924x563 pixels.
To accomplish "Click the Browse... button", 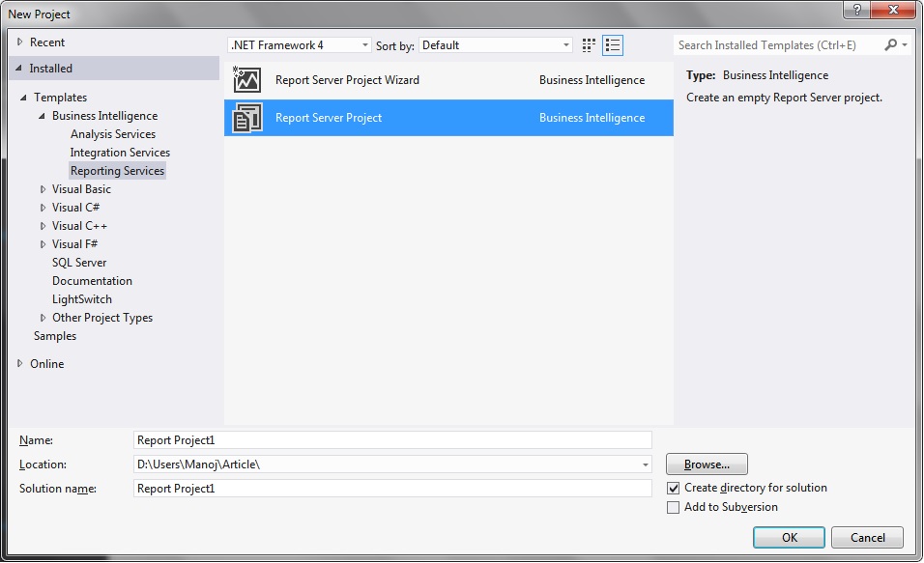I will click(707, 464).
